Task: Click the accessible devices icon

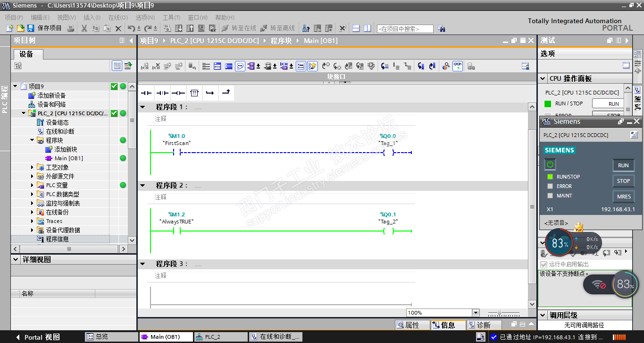Action: point(306,28)
